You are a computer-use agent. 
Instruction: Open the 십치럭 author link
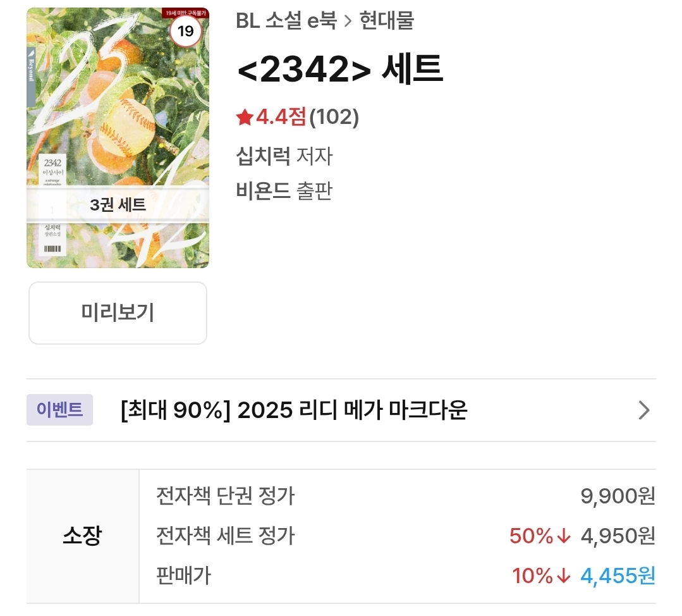(x=263, y=156)
